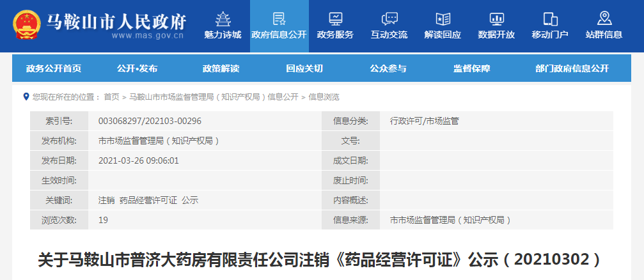644x280 pixels.
Task: Select the 公众参与 tab
Action: [x=388, y=68]
